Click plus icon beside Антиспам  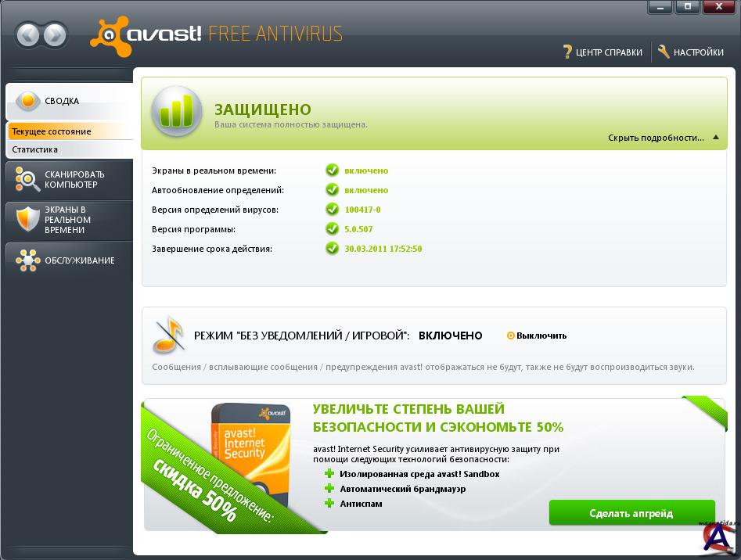tap(329, 504)
